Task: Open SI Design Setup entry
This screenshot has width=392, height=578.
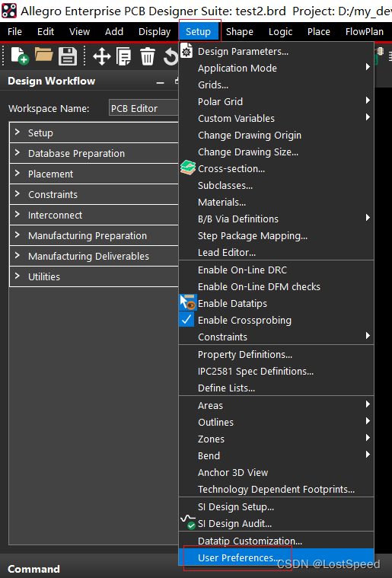Action: (276, 507)
